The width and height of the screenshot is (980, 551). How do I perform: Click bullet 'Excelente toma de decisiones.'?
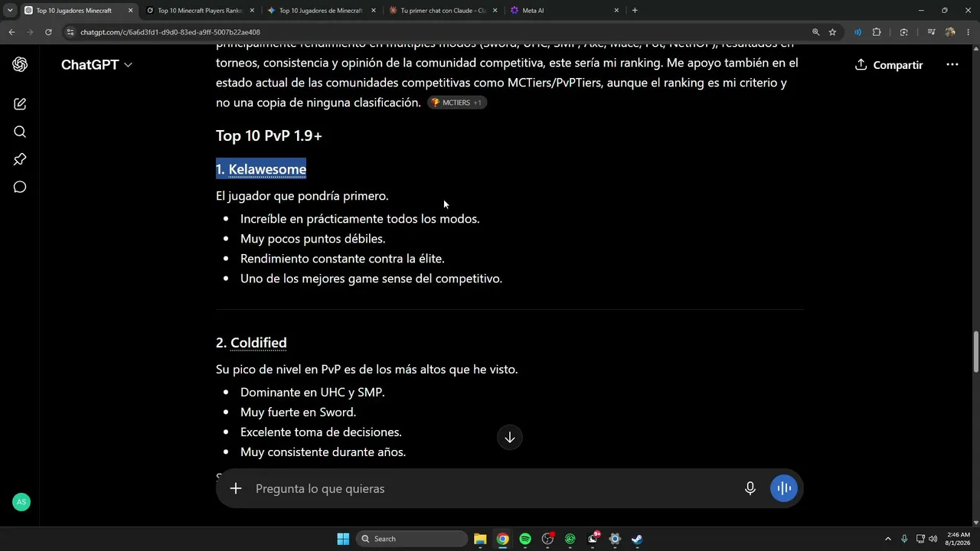click(321, 432)
